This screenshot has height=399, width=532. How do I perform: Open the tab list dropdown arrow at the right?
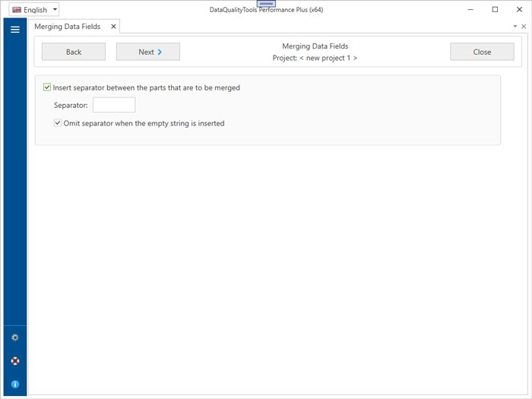tap(515, 27)
